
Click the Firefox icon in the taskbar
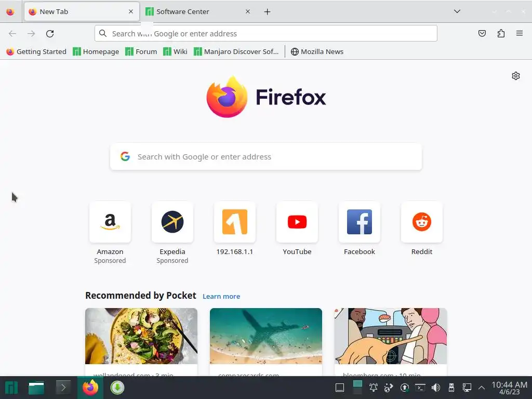click(90, 388)
